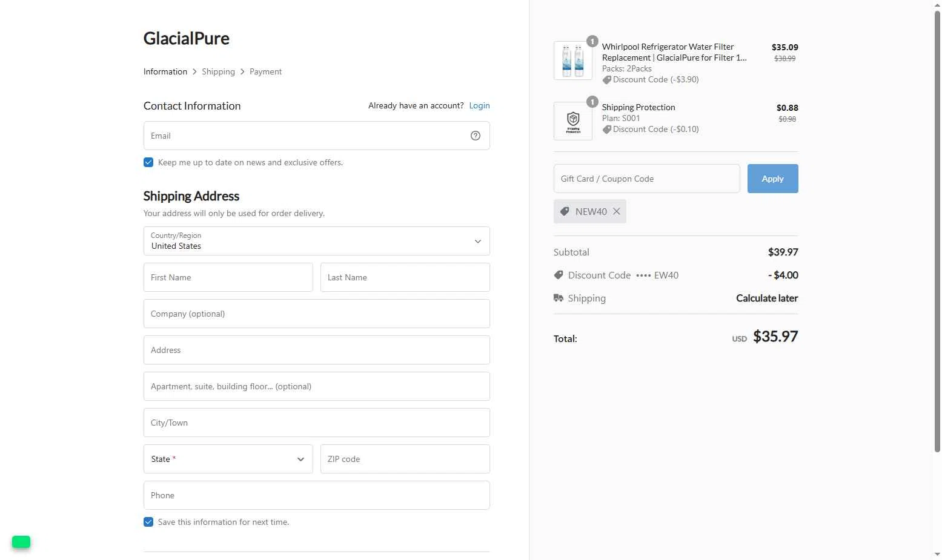
Task: Open the State dropdown
Action: [x=228, y=459]
